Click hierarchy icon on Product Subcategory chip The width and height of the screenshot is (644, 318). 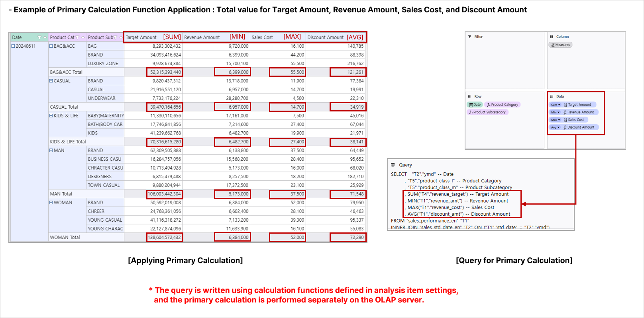[471, 112]
